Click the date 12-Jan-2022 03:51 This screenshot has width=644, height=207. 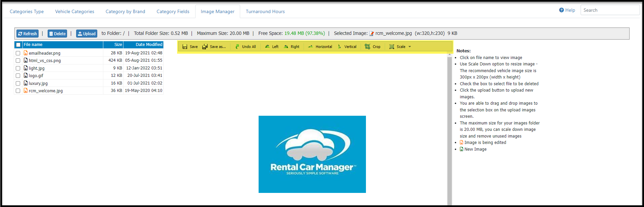click(x=144, y=68)
